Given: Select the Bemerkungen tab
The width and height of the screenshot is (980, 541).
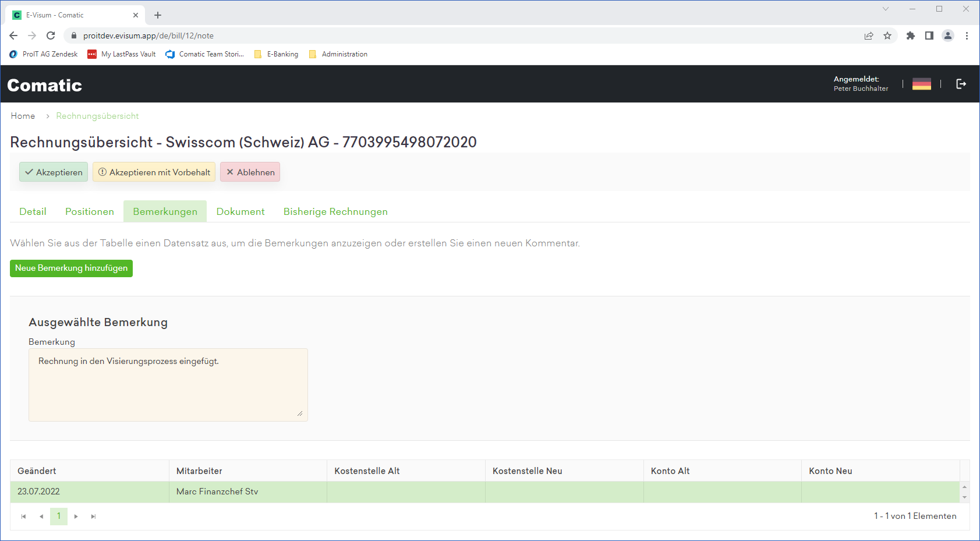Looking at the screenshot, I should click(x=165, y=211).
